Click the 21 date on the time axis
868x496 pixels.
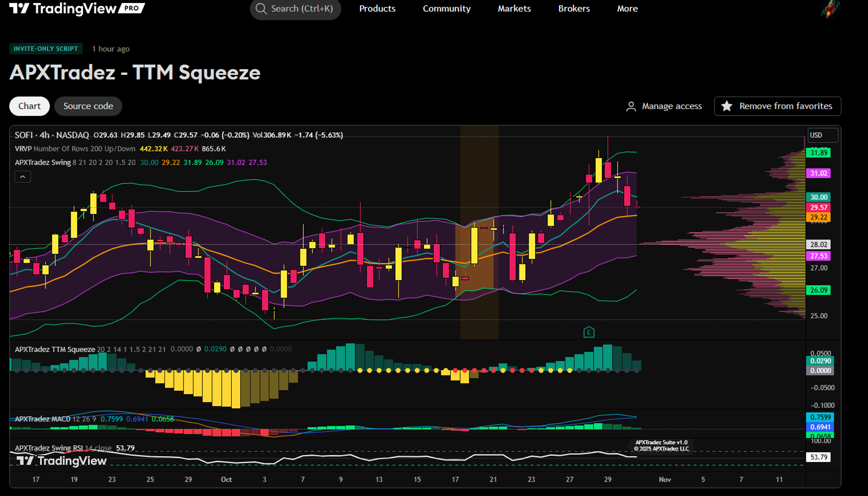pyautogui.click(x=493, y=479)
